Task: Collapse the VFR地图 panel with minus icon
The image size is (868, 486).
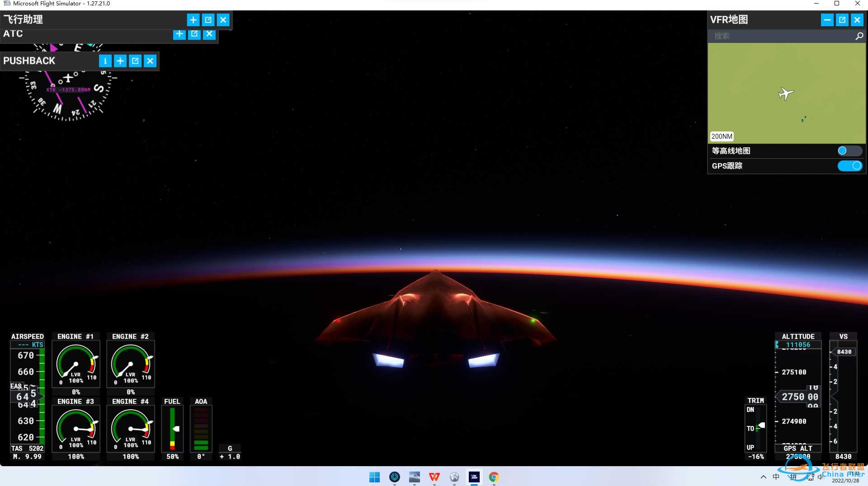Action: (827, 20)
